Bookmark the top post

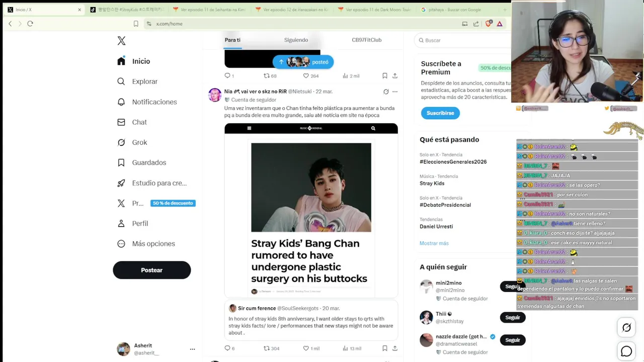(384, 76)
